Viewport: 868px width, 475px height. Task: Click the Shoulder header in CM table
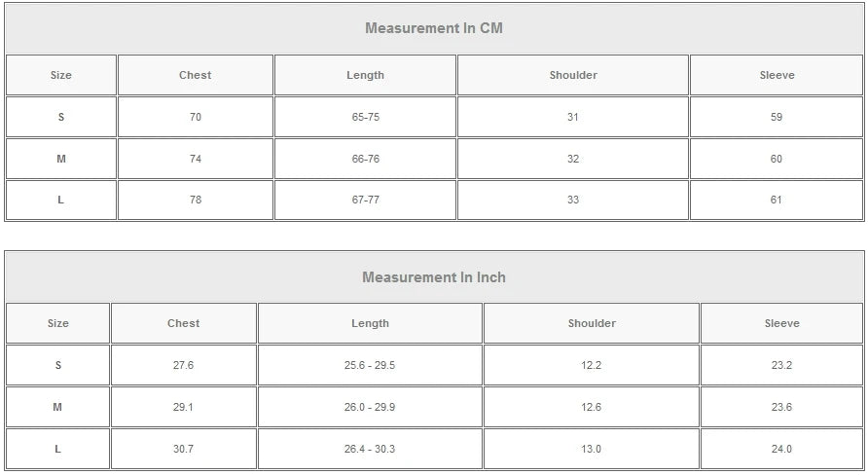[573, 75]
